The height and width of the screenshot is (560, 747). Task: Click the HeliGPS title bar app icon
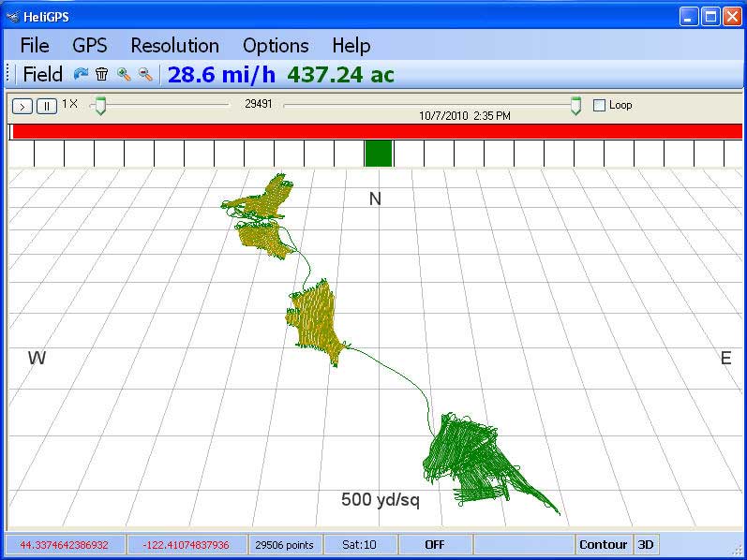click(13, 16)
